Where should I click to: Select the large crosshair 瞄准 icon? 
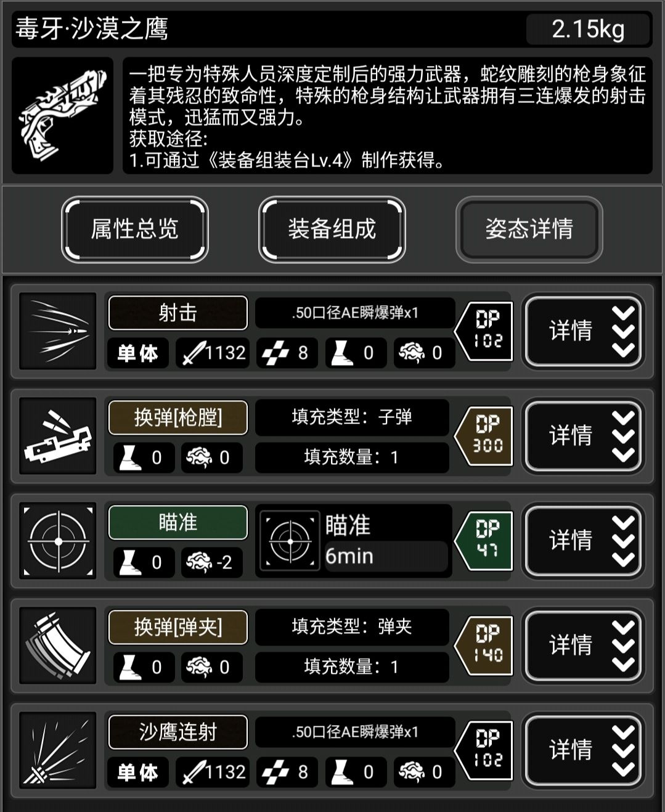[58, 541]
